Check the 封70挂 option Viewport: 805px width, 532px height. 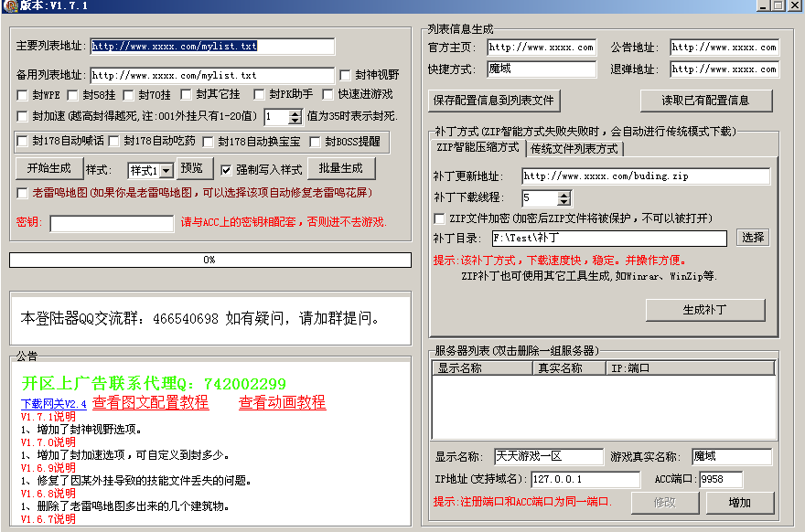[x=128, y=95]
